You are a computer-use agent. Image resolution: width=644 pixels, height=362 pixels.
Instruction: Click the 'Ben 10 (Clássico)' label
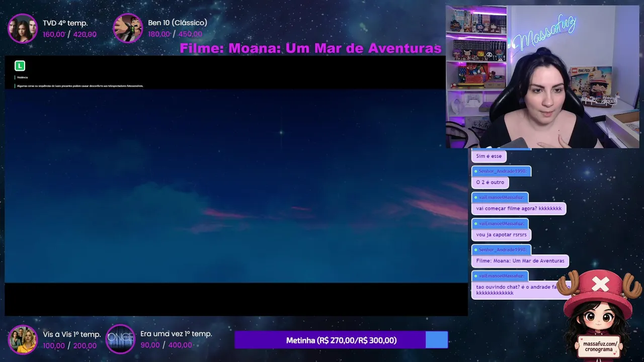coord(178,23)
